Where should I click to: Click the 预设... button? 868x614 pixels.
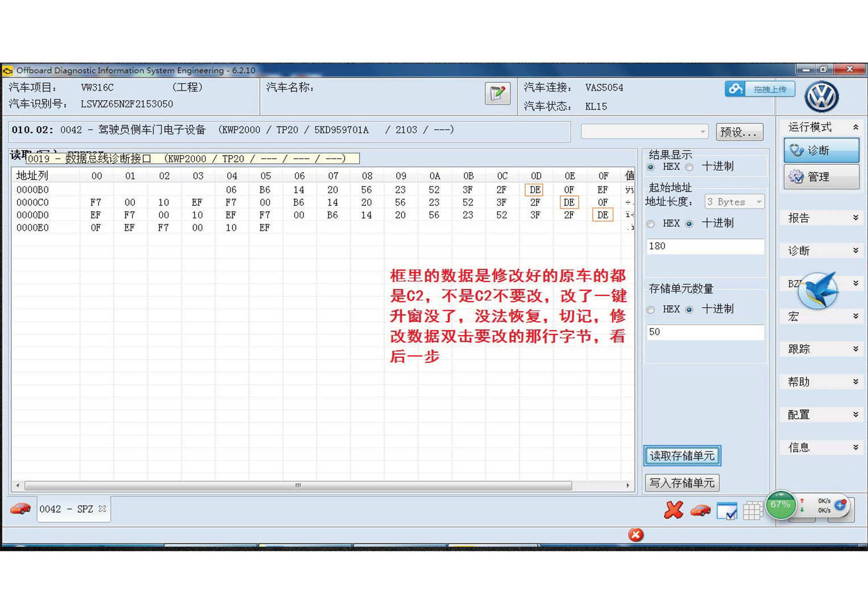click(739, 132)
